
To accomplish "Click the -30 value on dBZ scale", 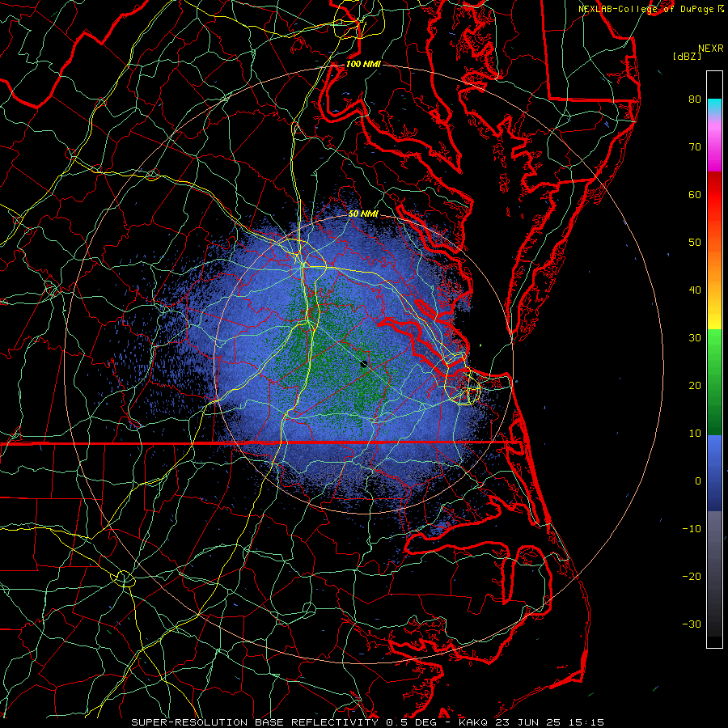I will click(x=692, y=624).
